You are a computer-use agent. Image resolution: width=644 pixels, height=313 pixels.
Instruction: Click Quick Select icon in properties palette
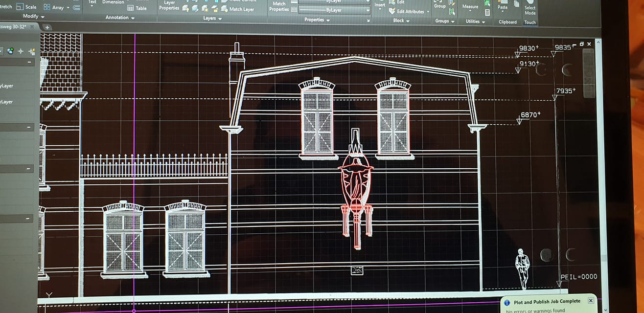pos(31,51)
